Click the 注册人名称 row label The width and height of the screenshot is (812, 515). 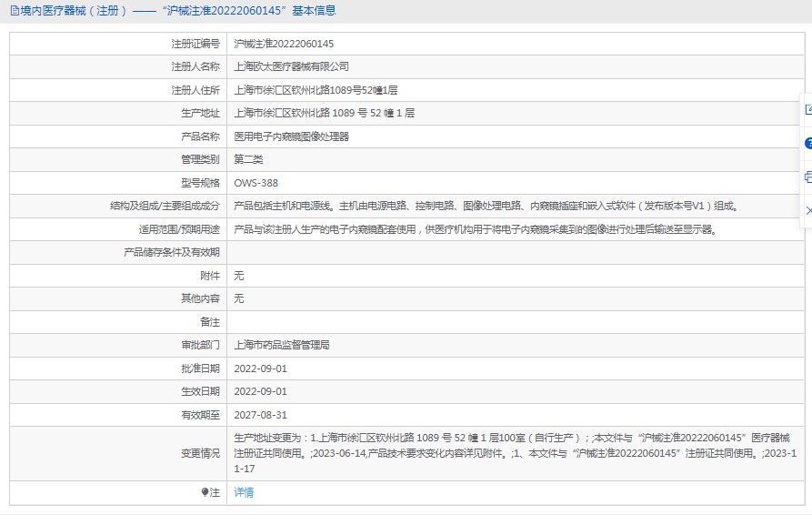coord(195,66)
